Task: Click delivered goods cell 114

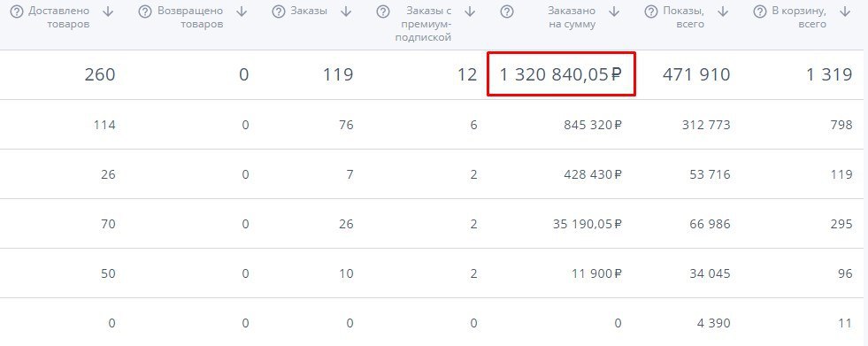Action: (104, 125)
